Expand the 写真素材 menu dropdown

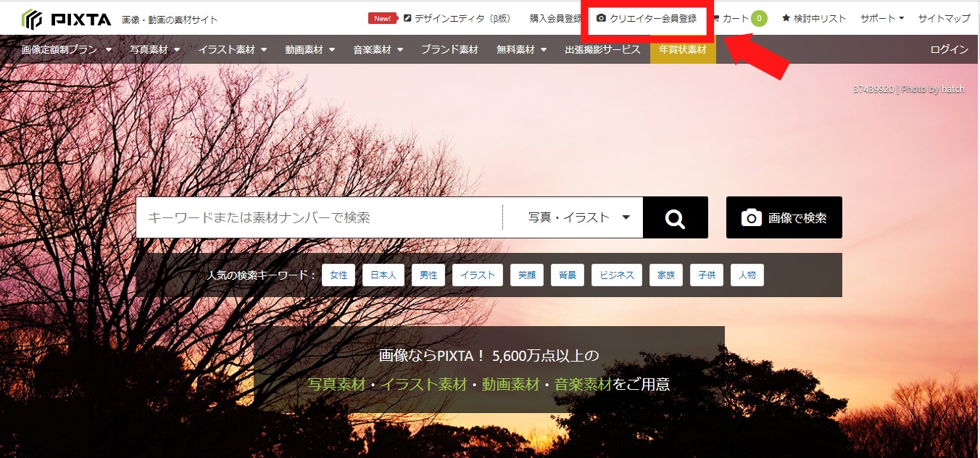pos(154,49)
